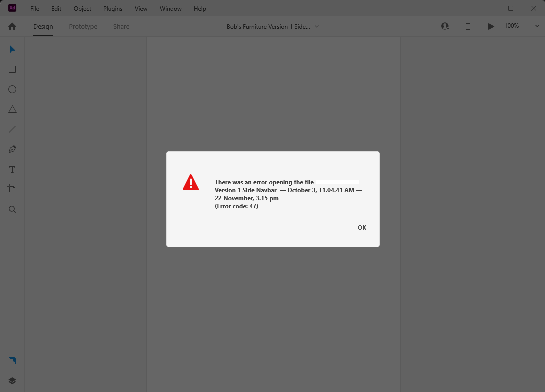Minimize the Adobe XD window
The height and width of the screenshot is (392, 545).
point(488,8)
